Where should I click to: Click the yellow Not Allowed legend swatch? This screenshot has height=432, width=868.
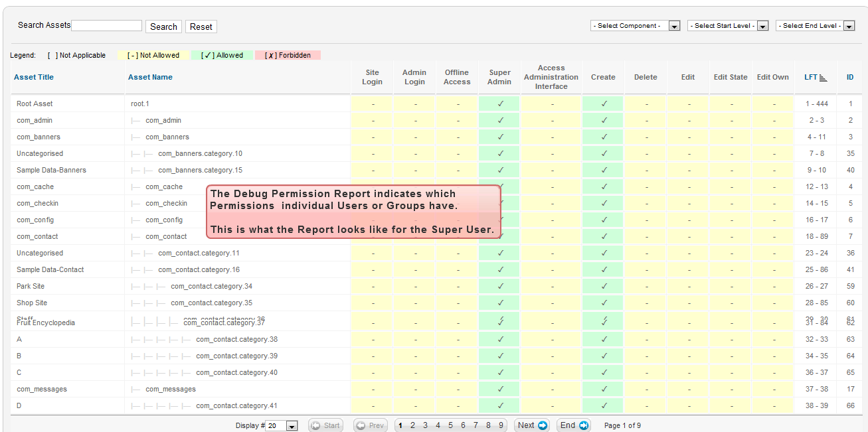point(153,55)
